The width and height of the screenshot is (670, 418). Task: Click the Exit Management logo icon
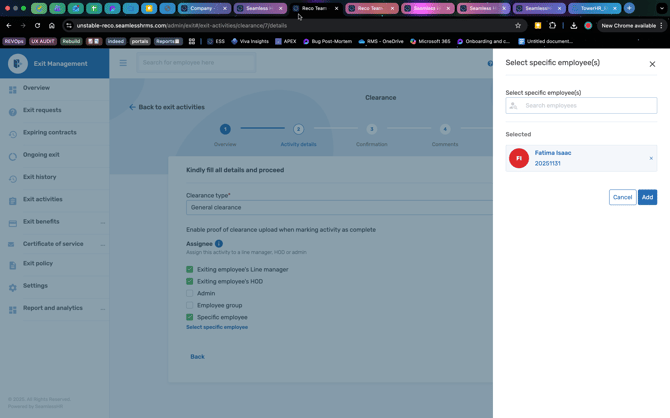point(17,63)
